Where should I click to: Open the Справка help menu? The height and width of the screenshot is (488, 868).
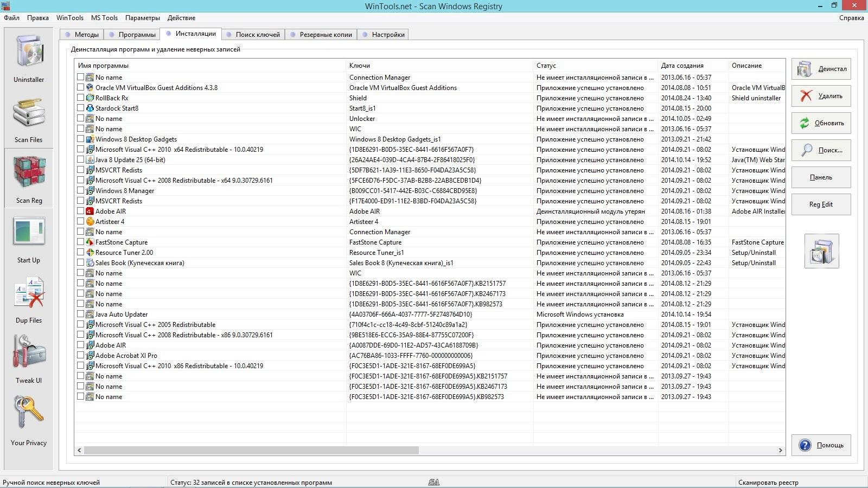851,18
